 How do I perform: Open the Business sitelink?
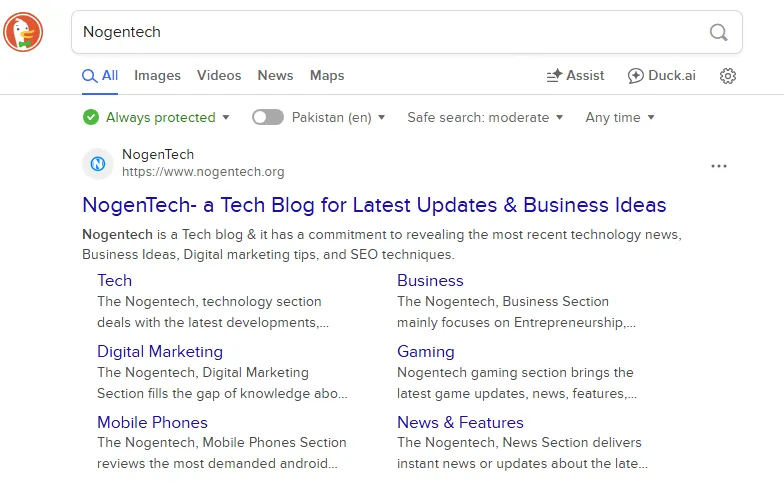(430, 280)
